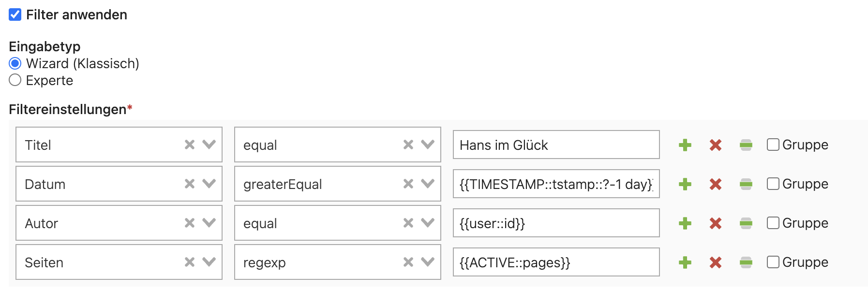Viewport: 868px width, 290px height.
Task: Click the drag handle icon in Titel row
Action: tap(746, 145)
